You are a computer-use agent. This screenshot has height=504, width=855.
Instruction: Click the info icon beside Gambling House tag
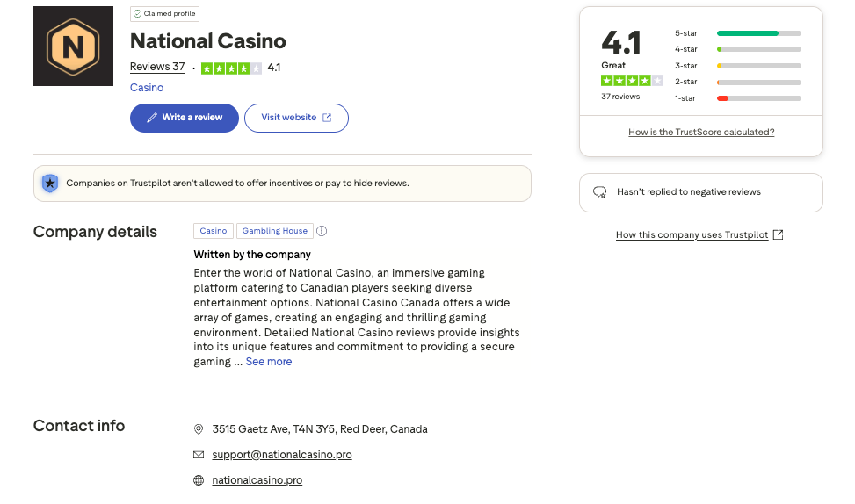[x=322, y=231]
